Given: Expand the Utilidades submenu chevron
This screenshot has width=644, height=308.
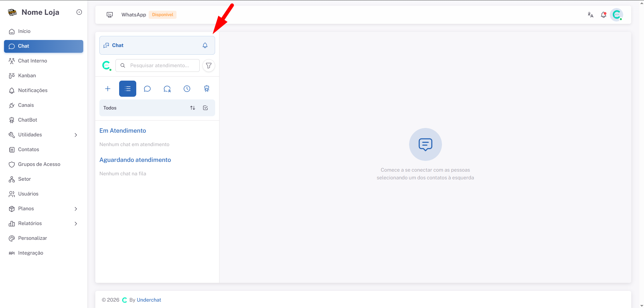Looking at the screenshot, I should [76, 135].
